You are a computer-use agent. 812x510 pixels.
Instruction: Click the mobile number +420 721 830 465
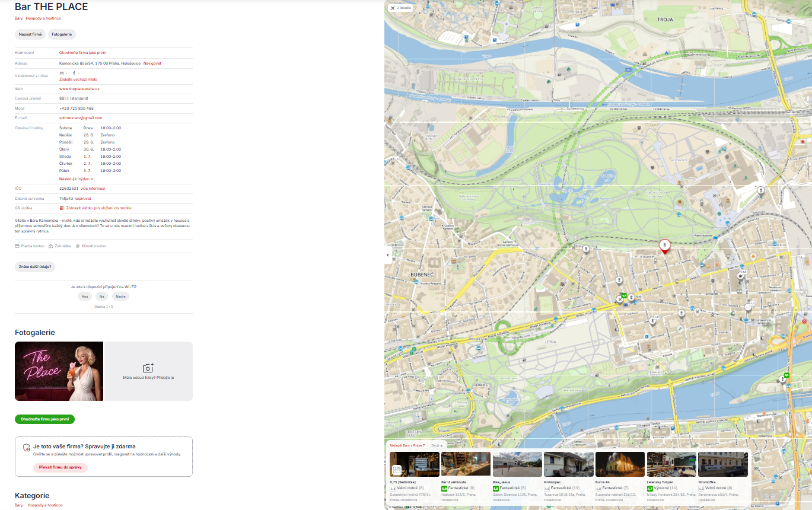pos(77,109)
